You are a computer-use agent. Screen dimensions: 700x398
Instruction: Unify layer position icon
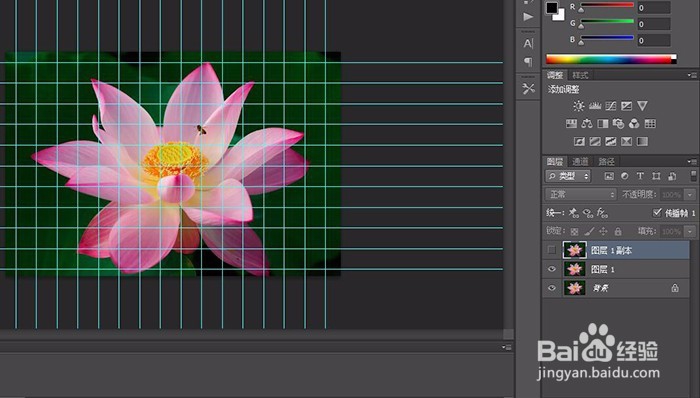click(x=574, y=213)
